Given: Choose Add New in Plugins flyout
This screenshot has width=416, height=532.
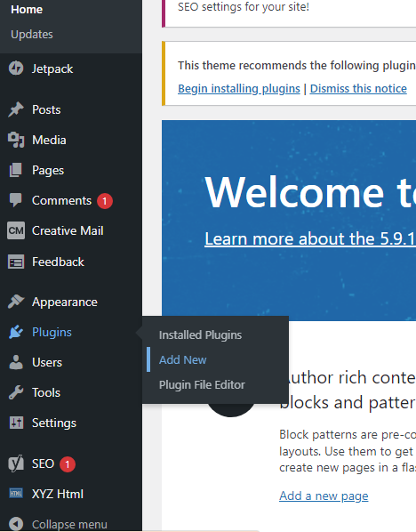Looking at the screenshot, I should coord(183,360).
